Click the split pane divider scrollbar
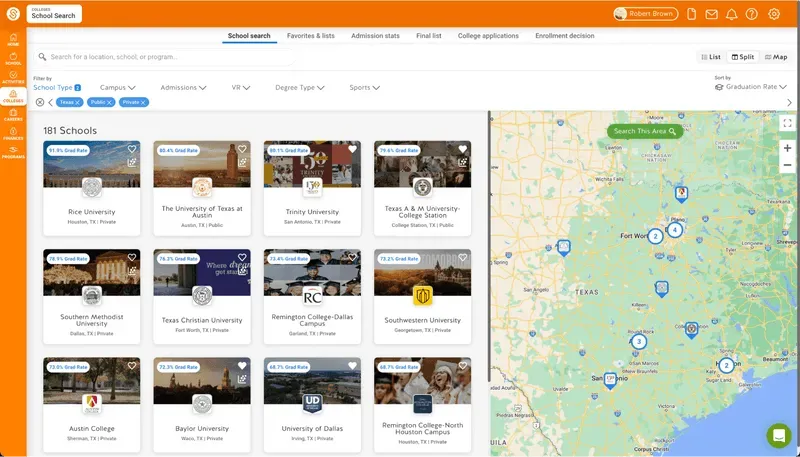This screenshot has width=800, height=457. tap(489, 245)
